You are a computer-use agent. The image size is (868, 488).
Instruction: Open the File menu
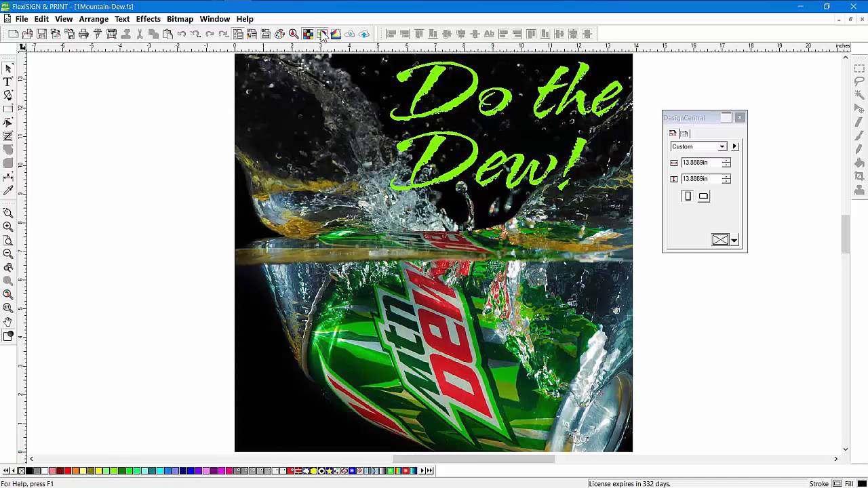(x=22, y=19)
